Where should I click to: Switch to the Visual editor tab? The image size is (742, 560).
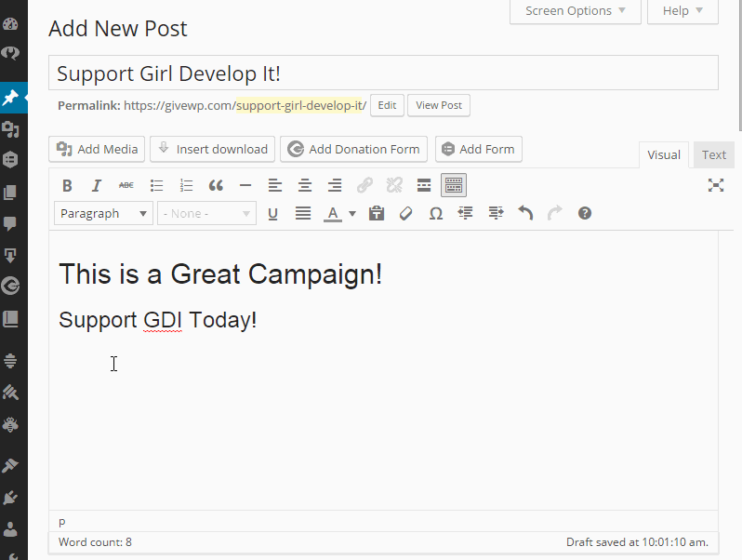(x=664, y=154)
